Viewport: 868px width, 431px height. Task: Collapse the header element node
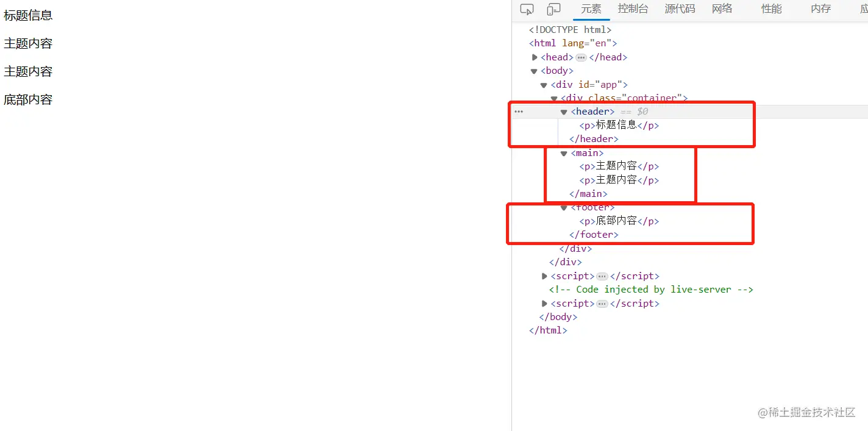[564, 112]
